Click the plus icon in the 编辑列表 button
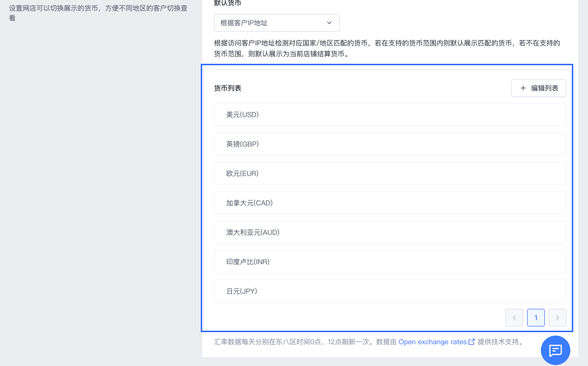588x366 pixels. 523,88
